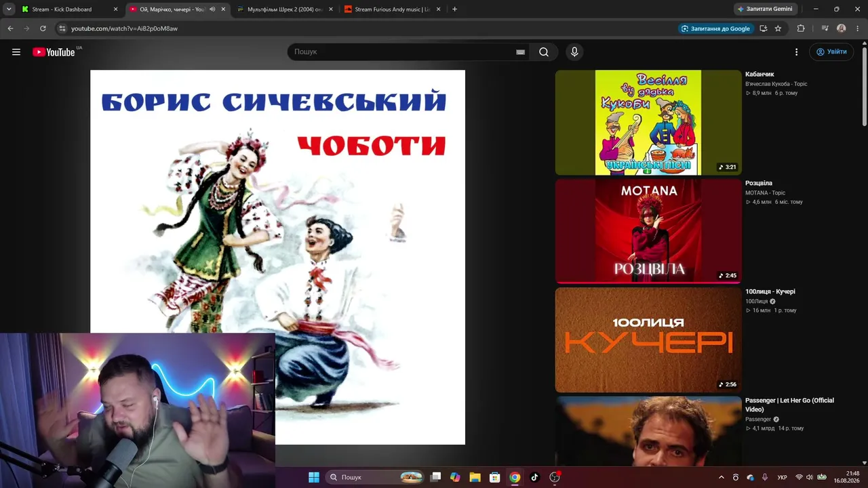Image resolution: width=868 pixels, height=488 pixels.
Task: Open the system tray volume speaker icon
Action: 809,477
